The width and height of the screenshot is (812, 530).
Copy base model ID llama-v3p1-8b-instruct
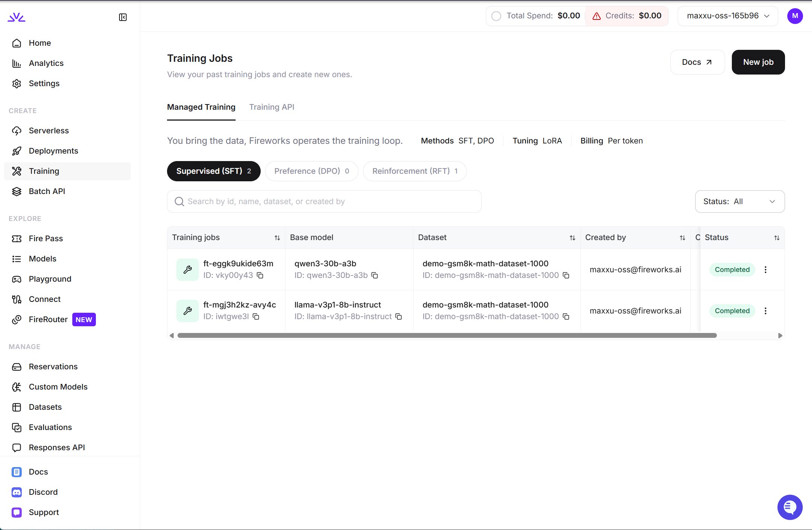[399, 317]
